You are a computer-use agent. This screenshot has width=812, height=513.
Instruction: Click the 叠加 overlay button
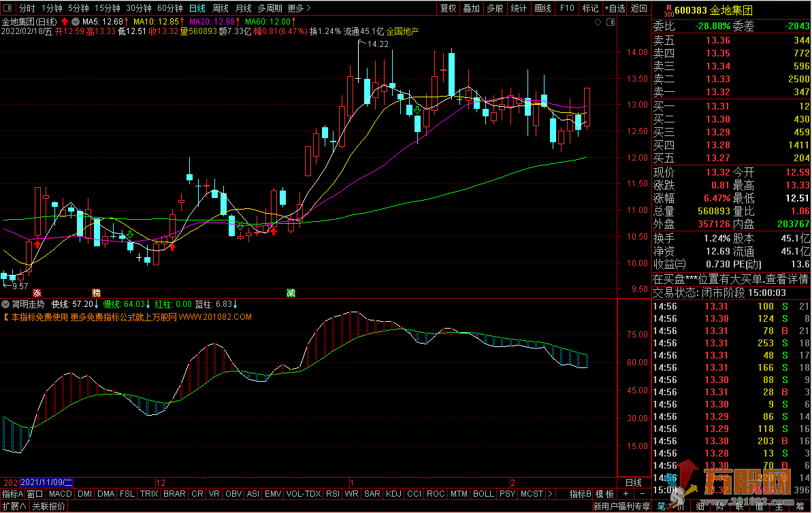471,8
